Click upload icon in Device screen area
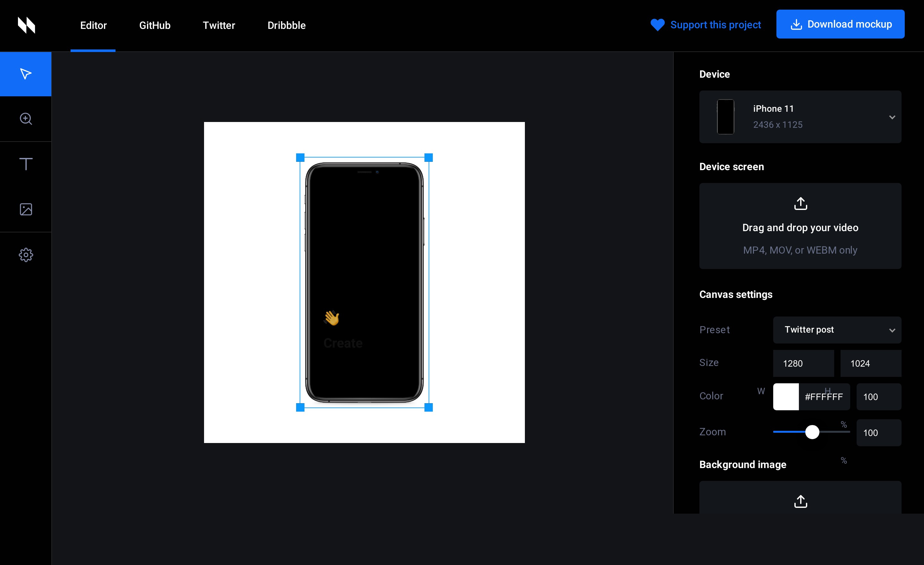 (800, 204)
